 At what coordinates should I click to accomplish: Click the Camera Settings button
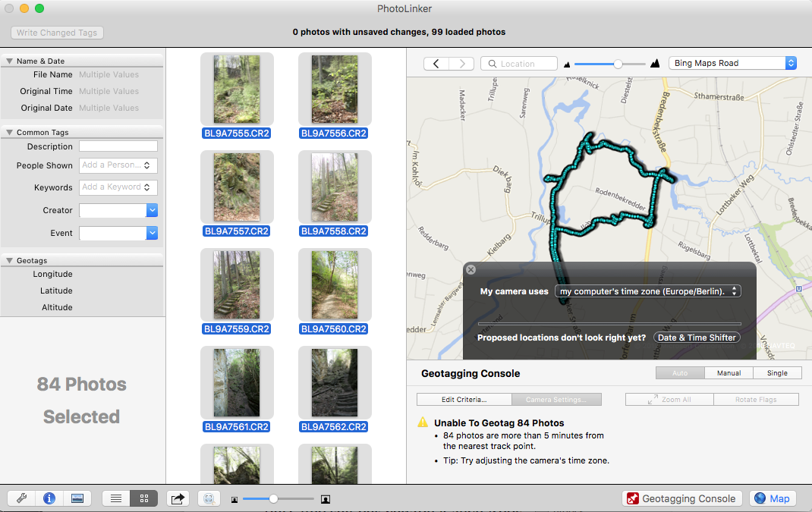tap(556, 400)
